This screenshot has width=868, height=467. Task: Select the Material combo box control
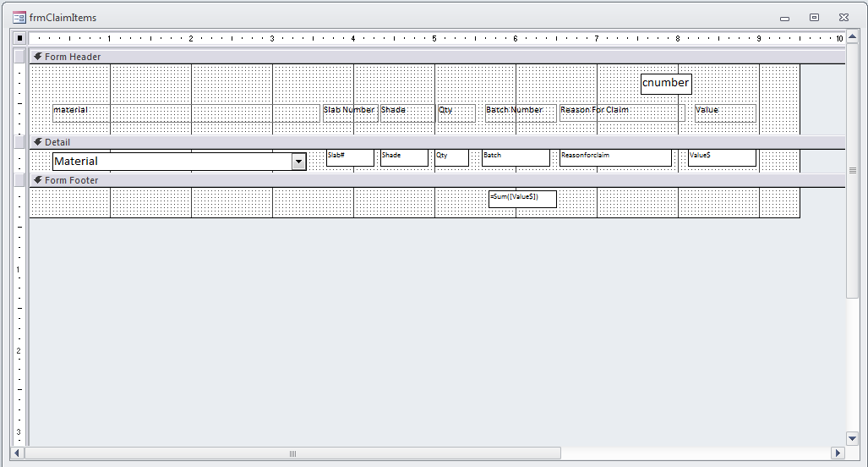[179, 162]
